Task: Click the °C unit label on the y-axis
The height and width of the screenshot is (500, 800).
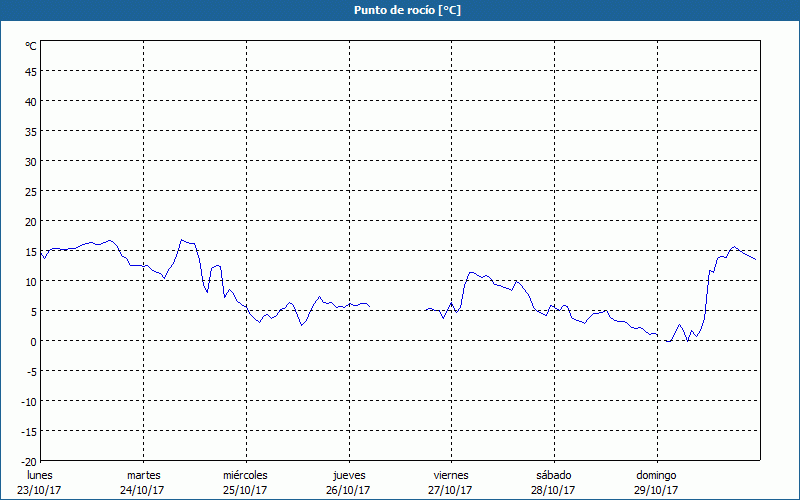Action: (x=31, y=46)
